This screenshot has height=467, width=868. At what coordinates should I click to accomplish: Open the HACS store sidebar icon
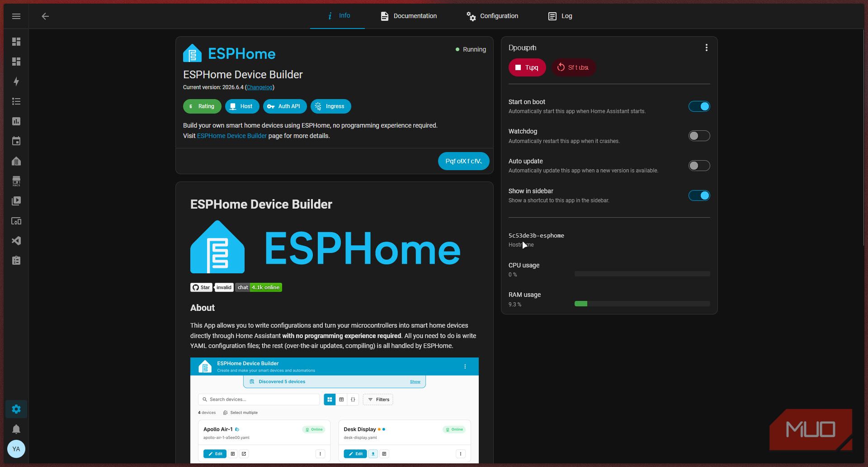pyautogui.click(x=16, y=181)
